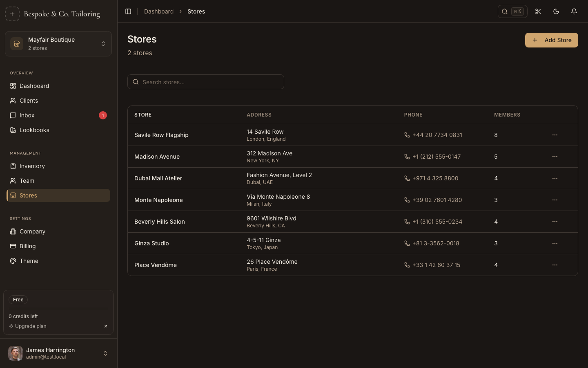This screenshot has height=368, width=588.
Task: Open the notifications bell
Action: (x=574, y=11)
